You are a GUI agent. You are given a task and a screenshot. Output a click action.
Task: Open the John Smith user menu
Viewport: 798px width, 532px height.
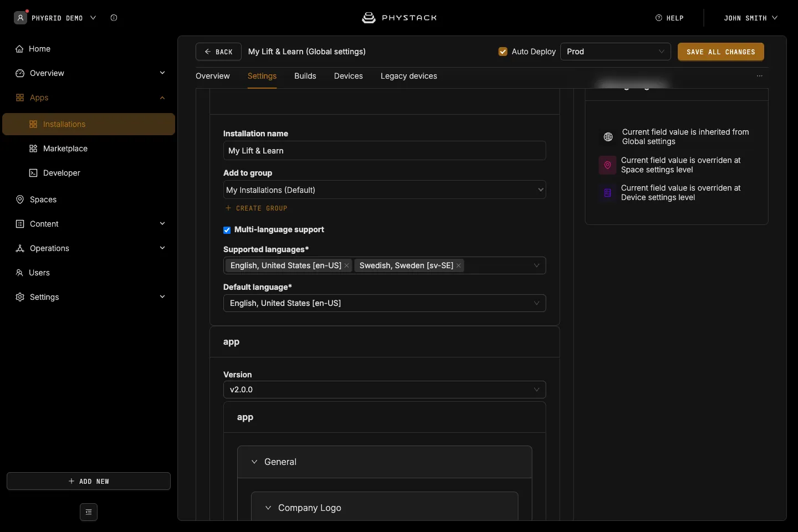pos(750,18)
